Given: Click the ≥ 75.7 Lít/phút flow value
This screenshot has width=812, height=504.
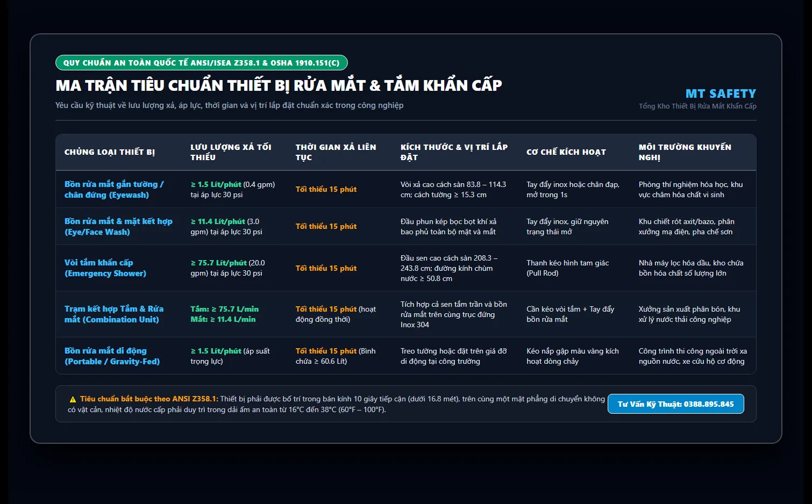Looking at the screenshot, I should 218,263.
